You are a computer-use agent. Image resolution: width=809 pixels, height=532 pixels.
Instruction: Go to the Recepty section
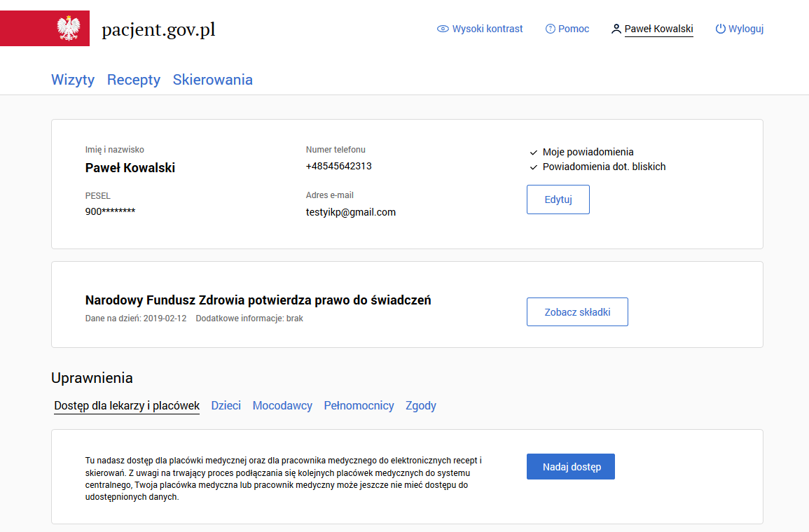(134, 80)
